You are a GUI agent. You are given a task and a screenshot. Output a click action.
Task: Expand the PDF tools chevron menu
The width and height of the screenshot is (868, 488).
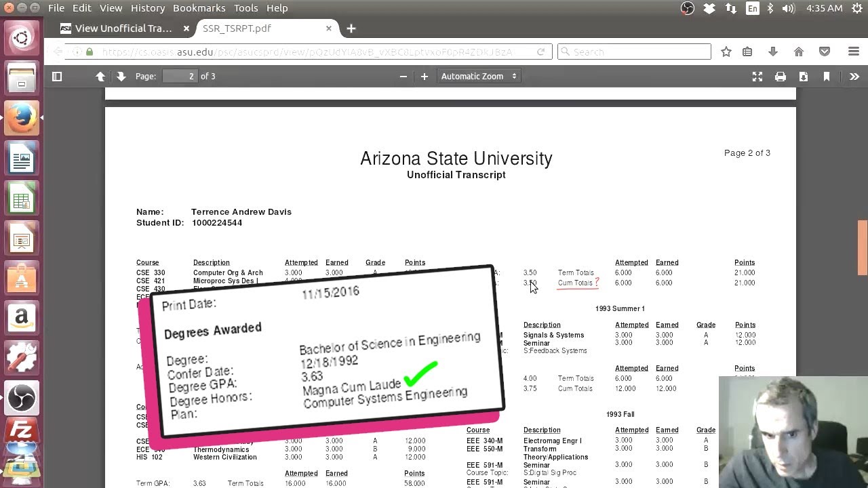coord(854,77)
